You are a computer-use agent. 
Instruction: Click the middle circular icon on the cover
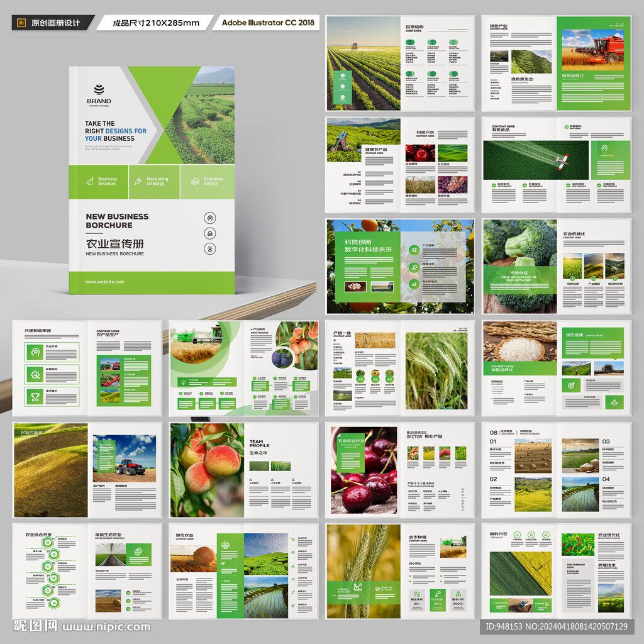pos(210,233)
